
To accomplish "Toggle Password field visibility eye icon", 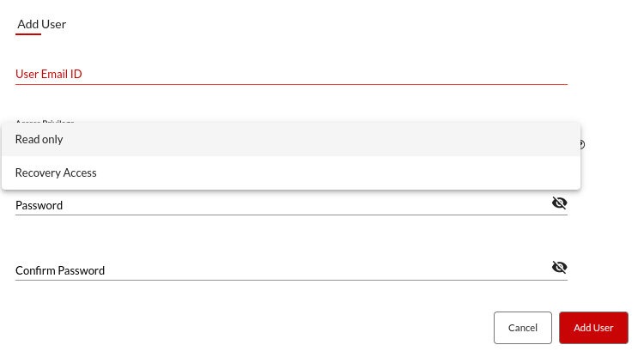I will pos(559,203).
